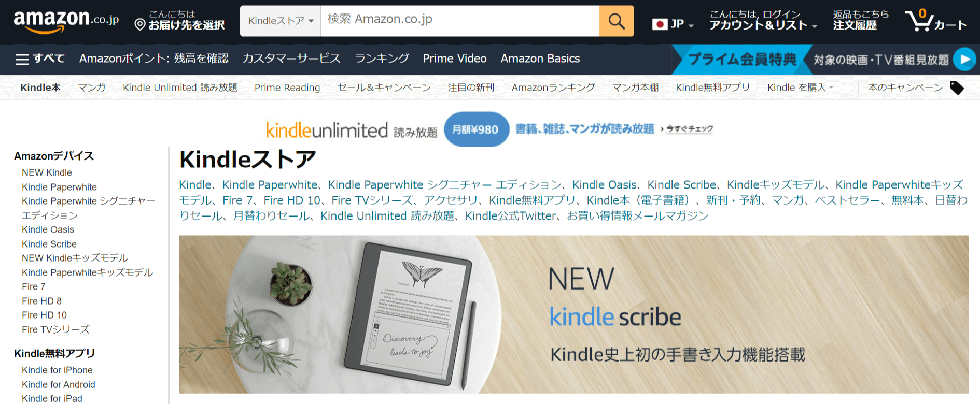Image resolution: width=980 pixels, height=404 pixels.
Task: Expand the Kindle を購入 dropdown
Action: click(x=800, y=88)
